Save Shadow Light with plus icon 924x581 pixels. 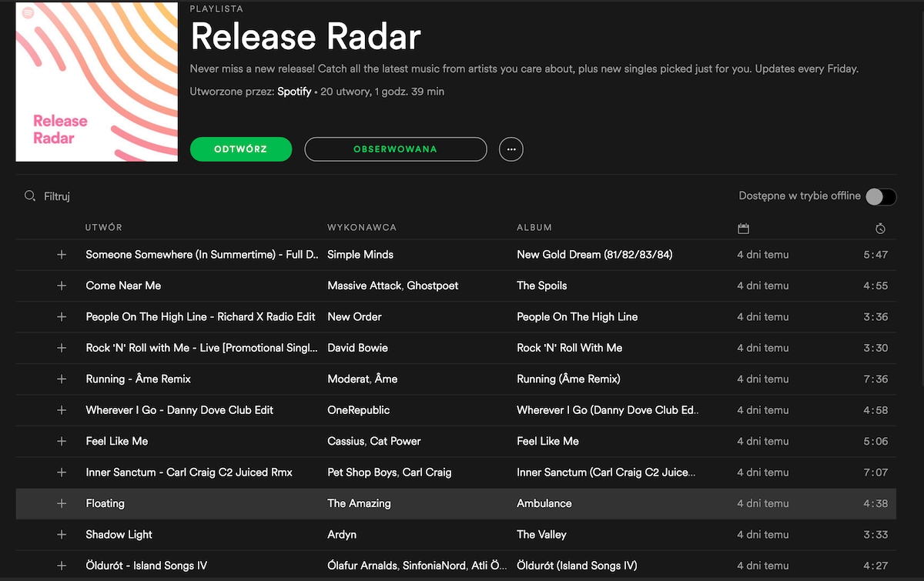(62, 535)
